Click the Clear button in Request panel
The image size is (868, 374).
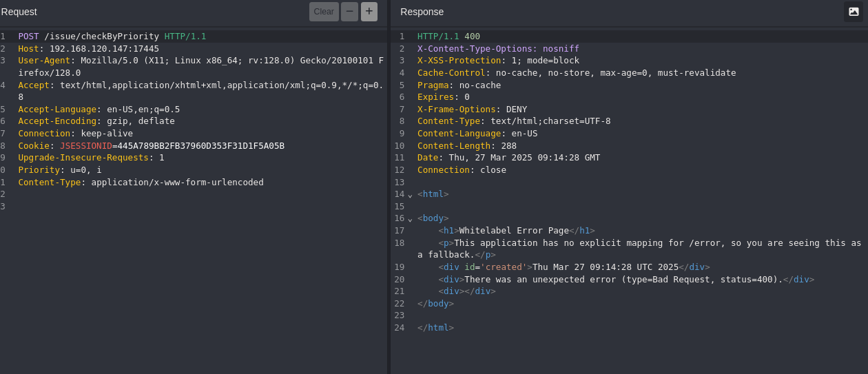tap(324, 12)
